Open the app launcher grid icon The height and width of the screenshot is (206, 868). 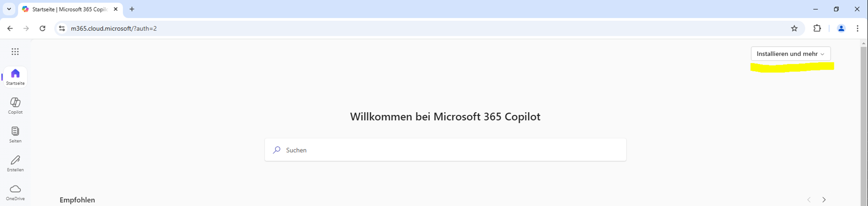(15, 52)
